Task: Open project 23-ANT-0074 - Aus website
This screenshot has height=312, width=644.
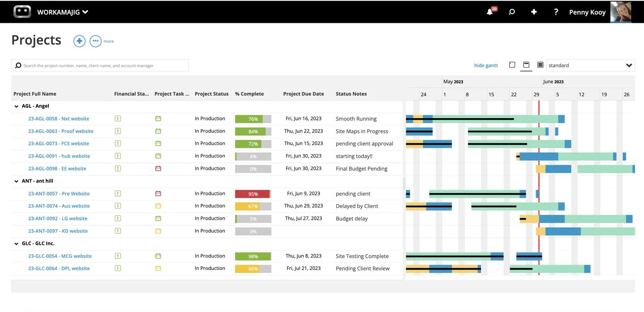Action: coord(59,206)
